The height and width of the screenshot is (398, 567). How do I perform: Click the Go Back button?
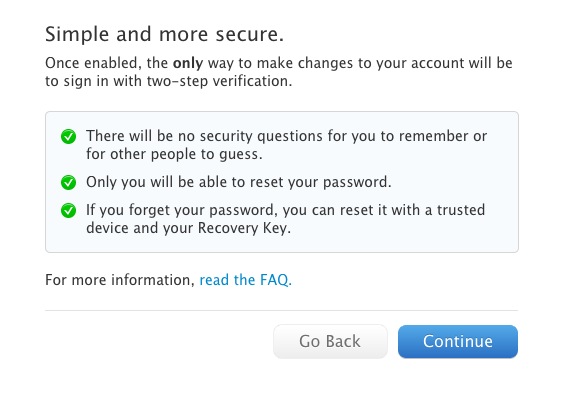[x=330, y=341]
